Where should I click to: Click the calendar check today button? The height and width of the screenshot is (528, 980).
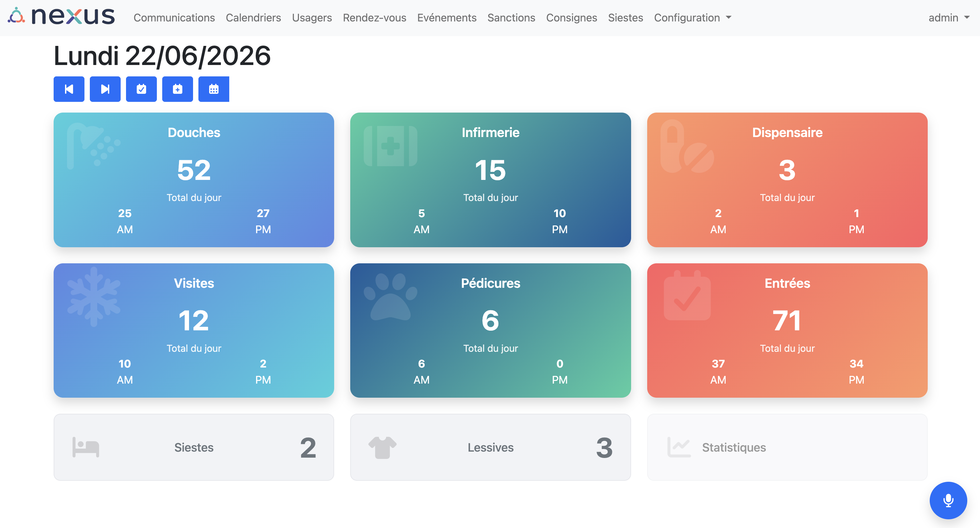(x=141, y=89)
